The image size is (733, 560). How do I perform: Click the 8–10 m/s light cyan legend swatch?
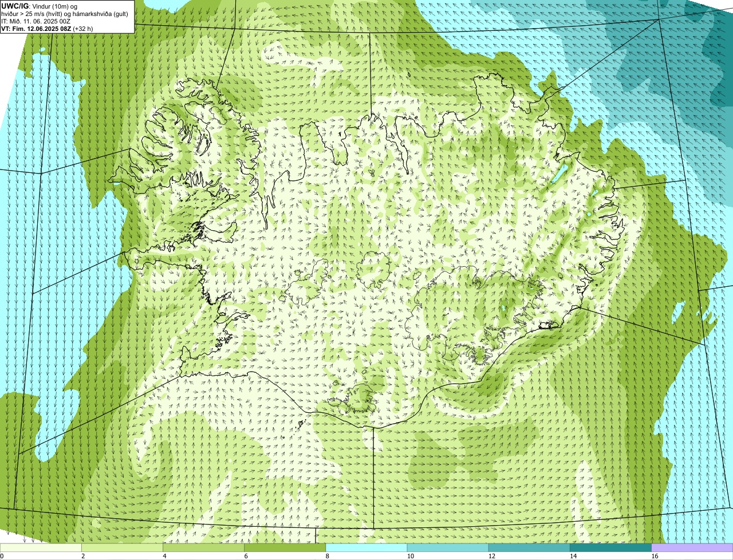click(x=366, y=547)
